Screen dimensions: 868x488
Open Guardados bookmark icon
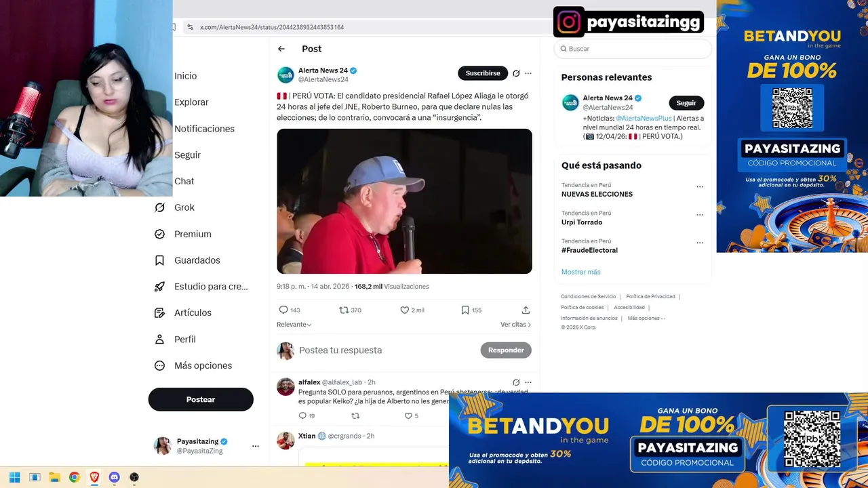coord(159,260)
